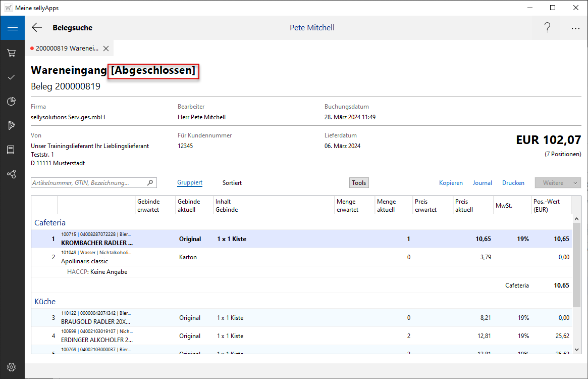Image resolution: width=588 pixels, height=379 pixels.
Task: Open settings gear at sidebar bottom
Action: (12, 367)
